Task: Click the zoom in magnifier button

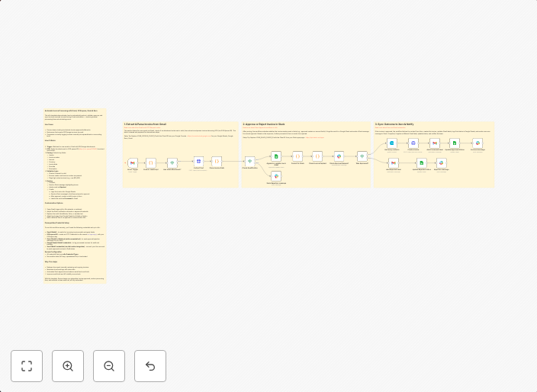Action: point(68,366)
